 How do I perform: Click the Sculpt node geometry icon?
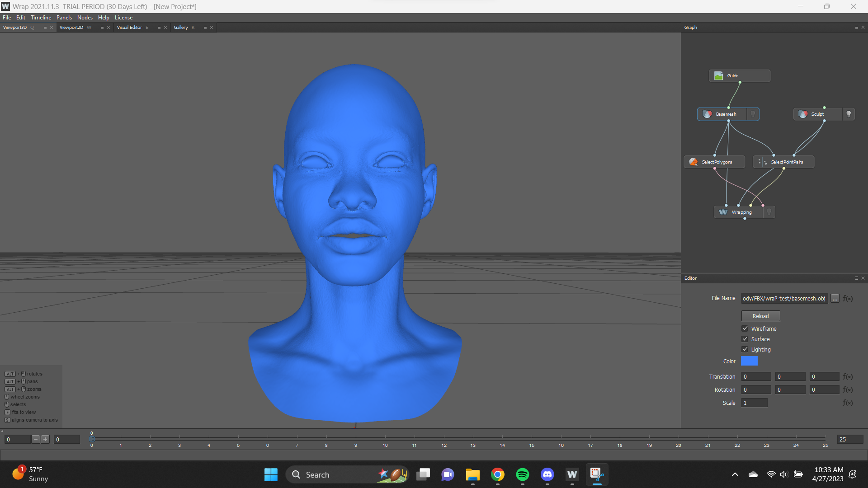pyautogui.click(x=803, y=114)
